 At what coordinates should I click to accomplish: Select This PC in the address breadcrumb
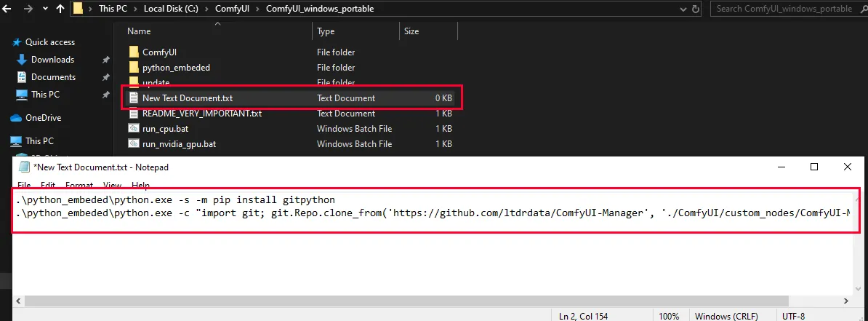click(113, 9)
